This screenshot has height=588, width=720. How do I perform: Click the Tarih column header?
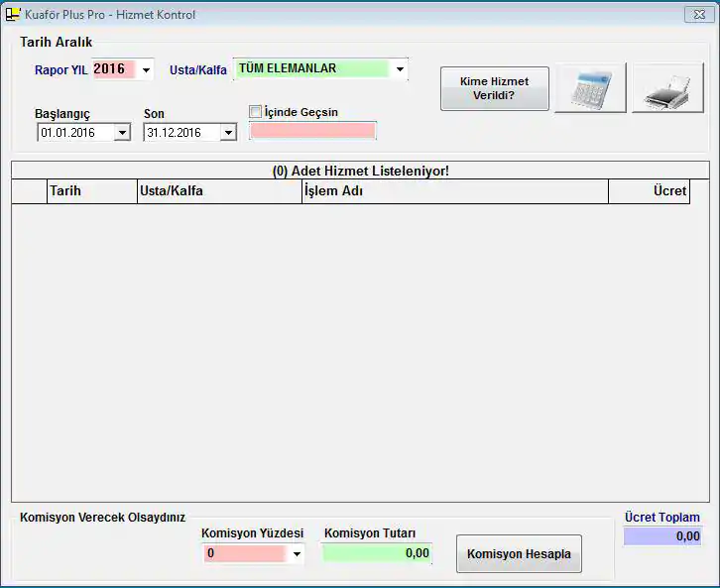91,191
